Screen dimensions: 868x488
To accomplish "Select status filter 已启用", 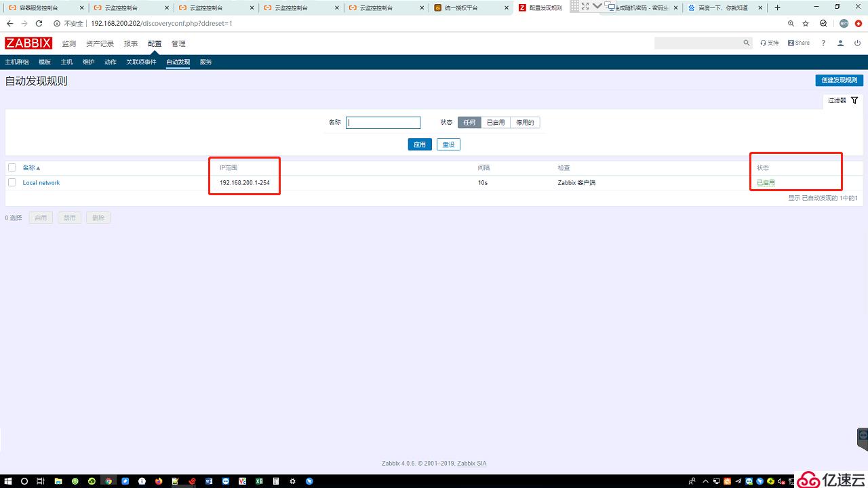I will pyautogui.click(x=496, y=123).
